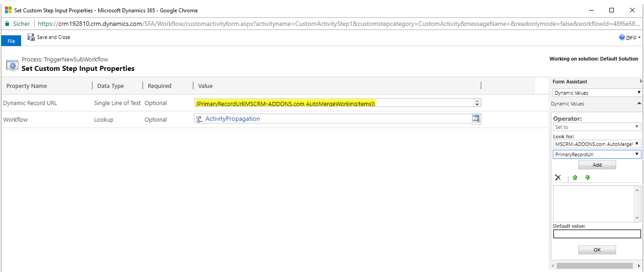Open the PrimaryRecordUrl field dropdown
Screen dimensions: 644x272
597,154
